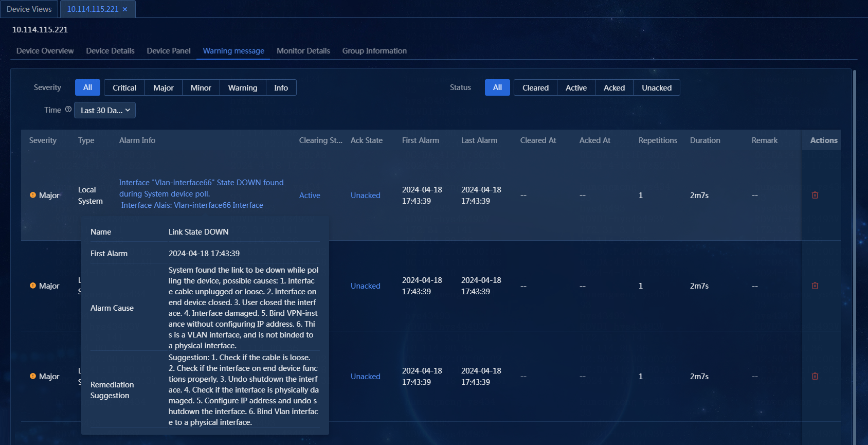The image size is (868, 445).
Task: Click the Duration column header
Action: tap(705, 140)
